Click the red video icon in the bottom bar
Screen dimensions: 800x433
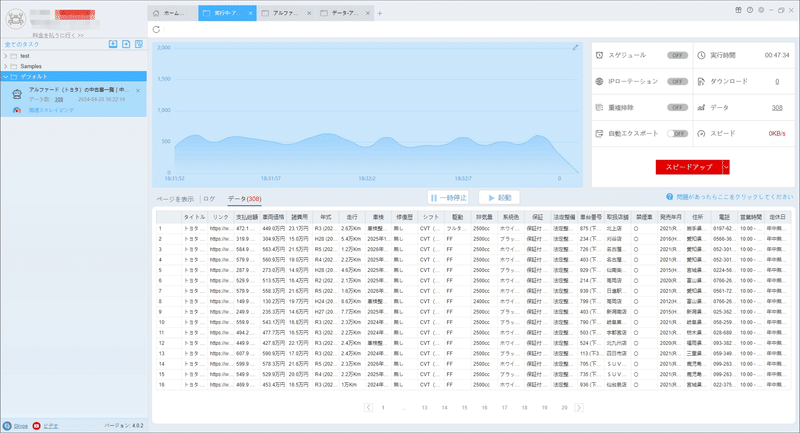tap(36, 426)
